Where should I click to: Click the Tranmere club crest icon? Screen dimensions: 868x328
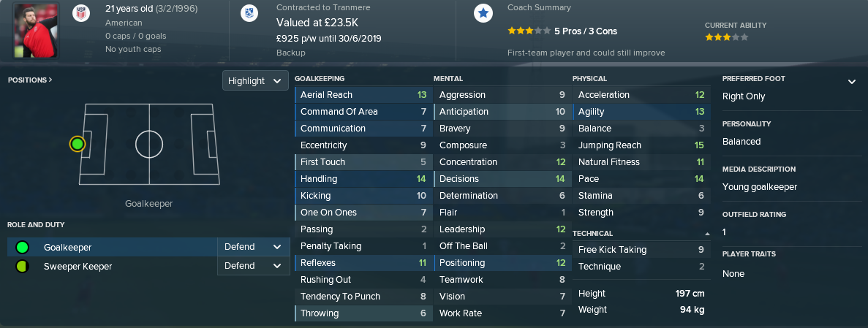tap(249, 12)
